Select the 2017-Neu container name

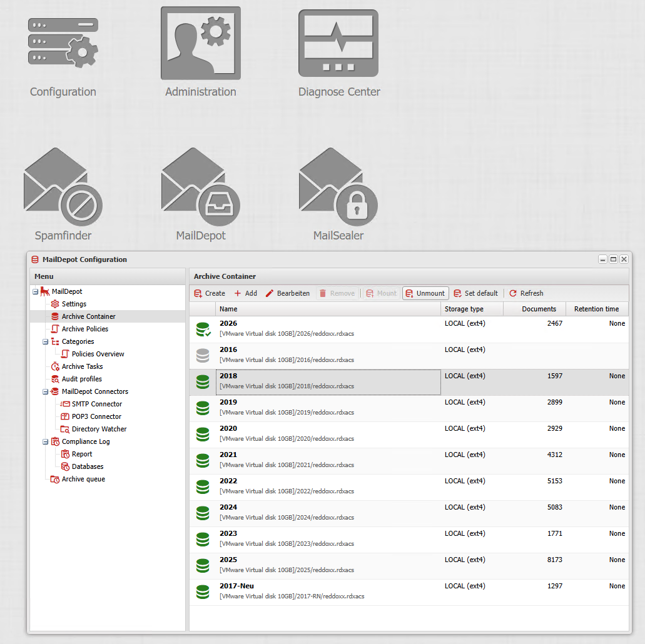click(x=236, y=586)
